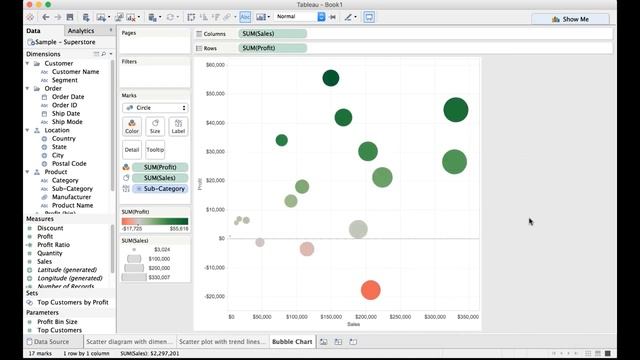Open the Data Source tab
640x360 pixels.
click(48, 342)
